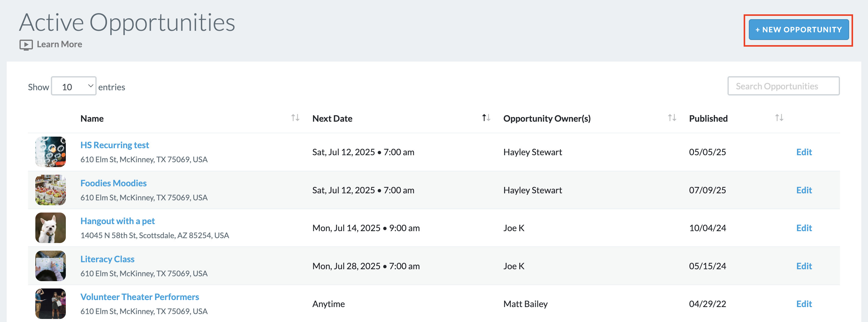868x322 pixels.
Task: Sort by Published column arrows
Action: (x=779, y=118)
